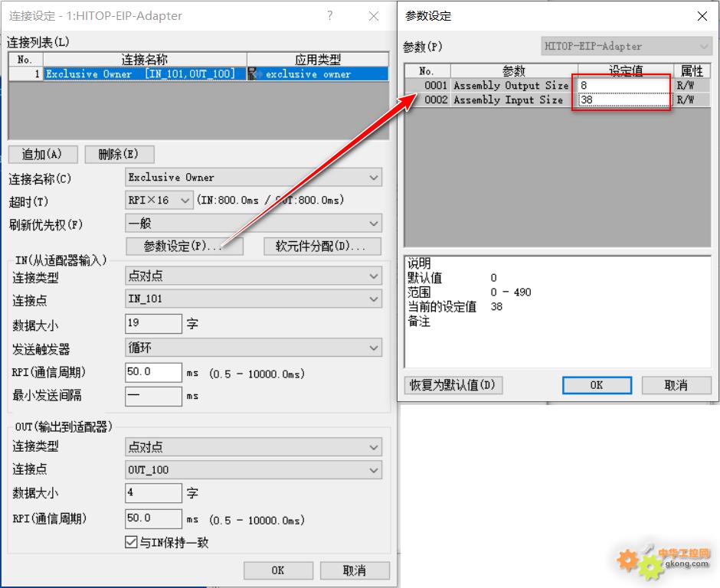Click 恢复为默认值(D) restore defaults button

[453, 385]
